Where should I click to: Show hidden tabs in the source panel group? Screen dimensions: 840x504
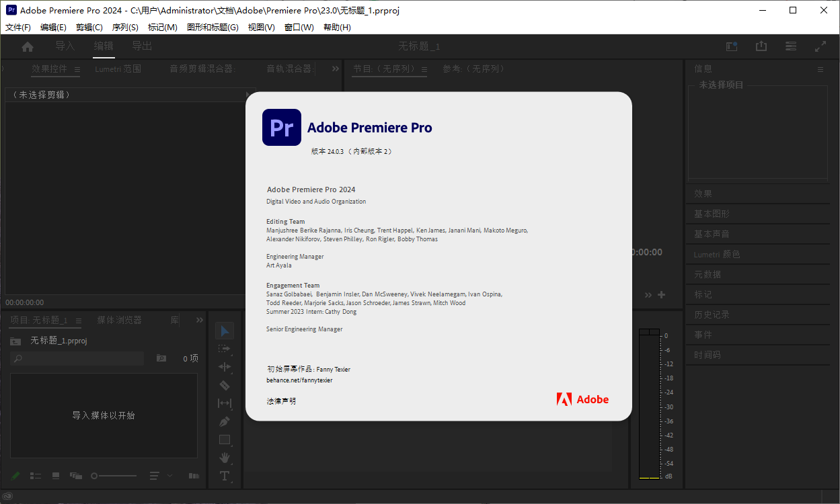click(336, 69)
